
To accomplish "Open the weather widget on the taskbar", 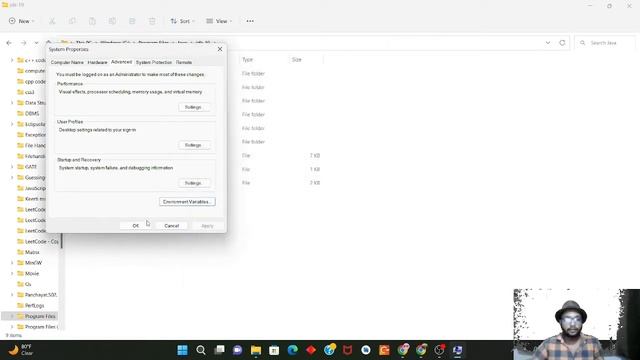I will coord(21,350).
